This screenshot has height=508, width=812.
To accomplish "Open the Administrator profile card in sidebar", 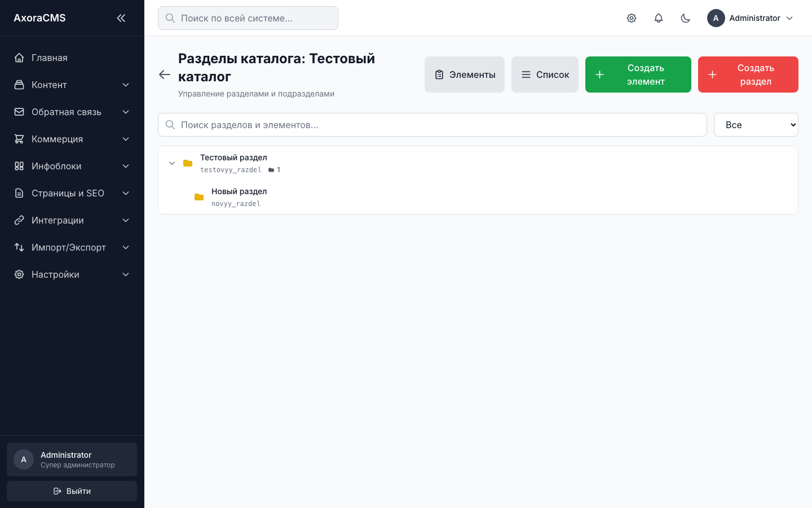I will click(x=72, y=459).
